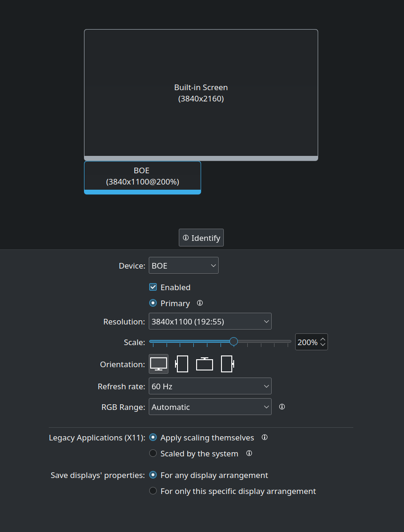Choose portrait orientation with stand on right
This screenshot has width=404, height=532.
227,364
